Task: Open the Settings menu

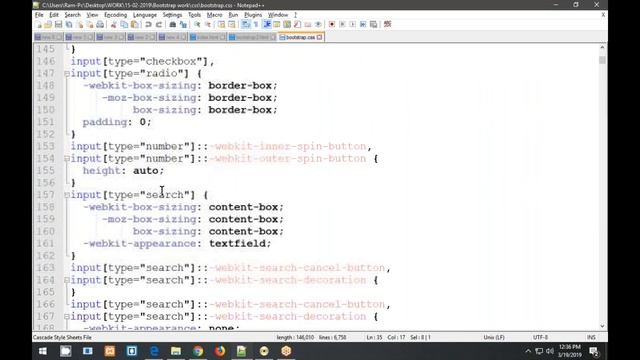Action: (172, 15)
